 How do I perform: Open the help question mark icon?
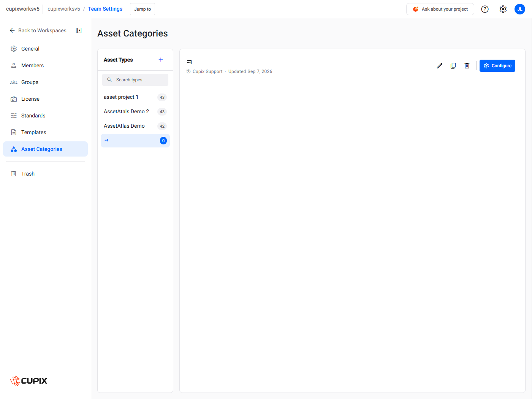coord(485,9)
